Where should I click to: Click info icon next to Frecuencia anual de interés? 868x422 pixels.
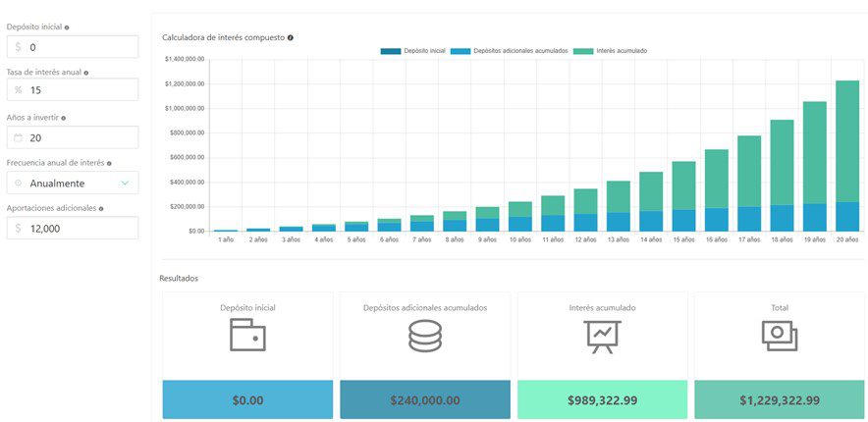click(x=109, y=163)
